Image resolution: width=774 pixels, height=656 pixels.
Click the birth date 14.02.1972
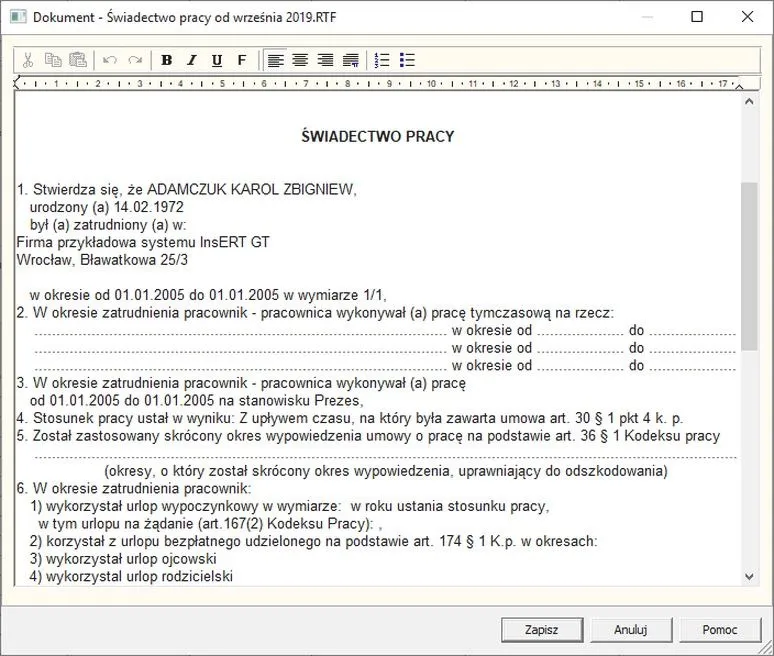[149, 207]
